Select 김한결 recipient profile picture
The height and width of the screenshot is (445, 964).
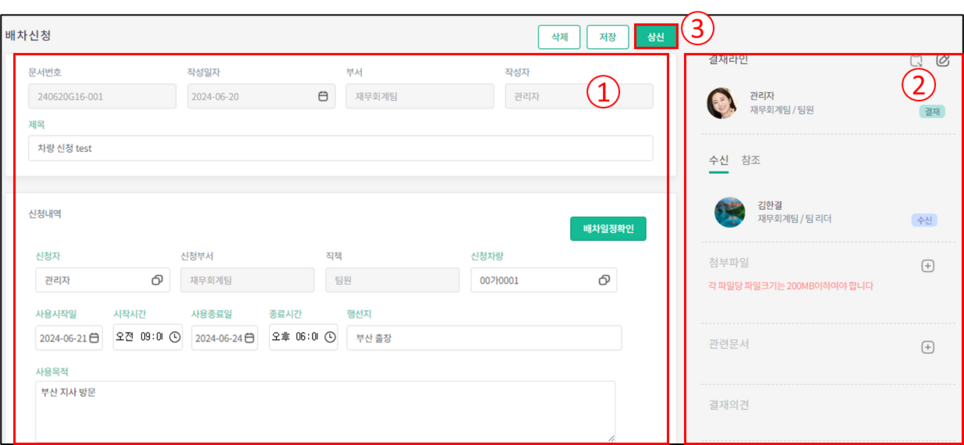[x=729, y=212]
